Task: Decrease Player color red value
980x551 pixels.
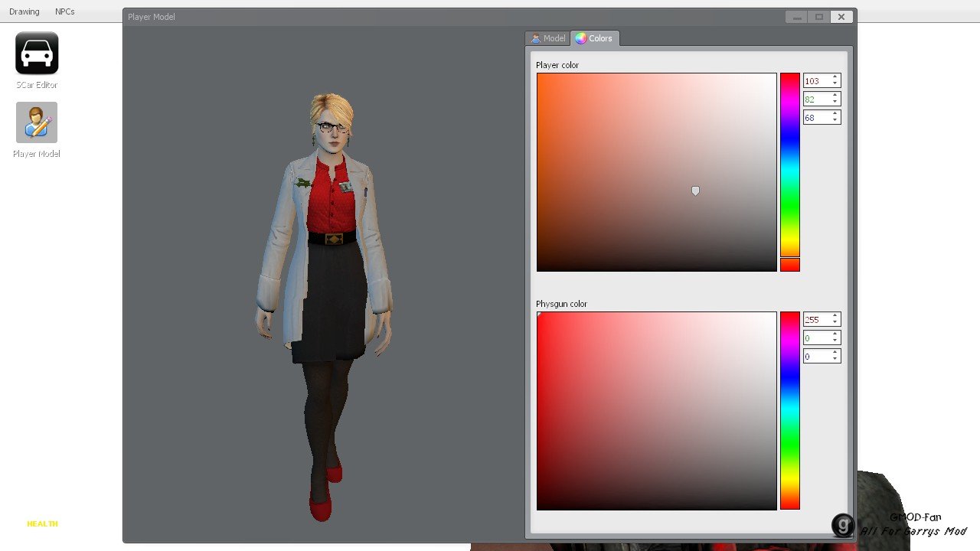Action: pyautogui.click(x=835, y=83)
